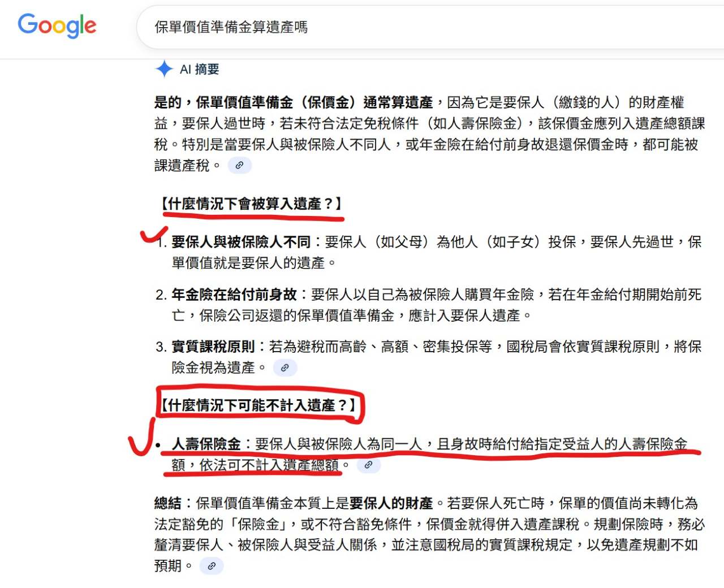The image size is (724, 588).
Task: Open source link icon after 依法可不計入遺產總額
Action: pos(368,465)
